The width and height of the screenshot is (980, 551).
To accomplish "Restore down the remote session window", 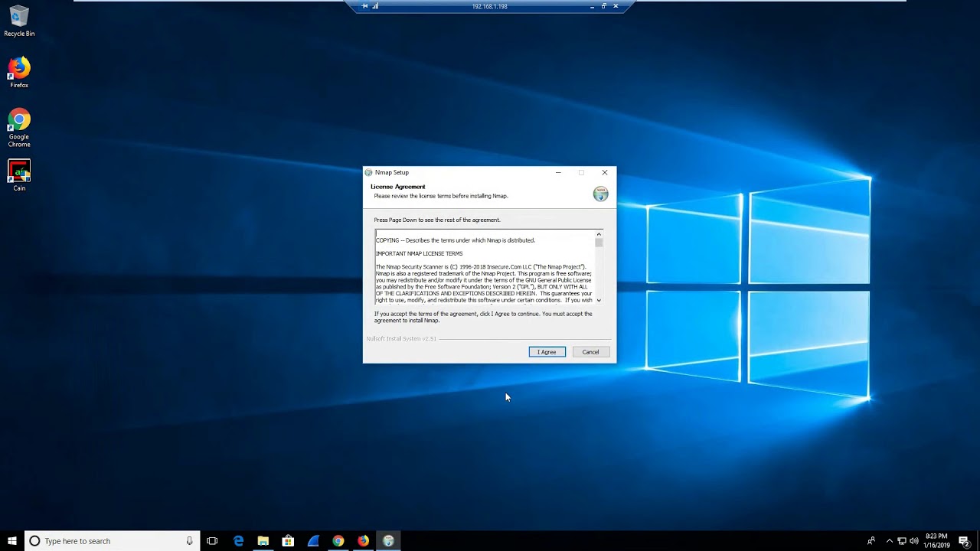I will pyautogui.click(x=603, y=6).
